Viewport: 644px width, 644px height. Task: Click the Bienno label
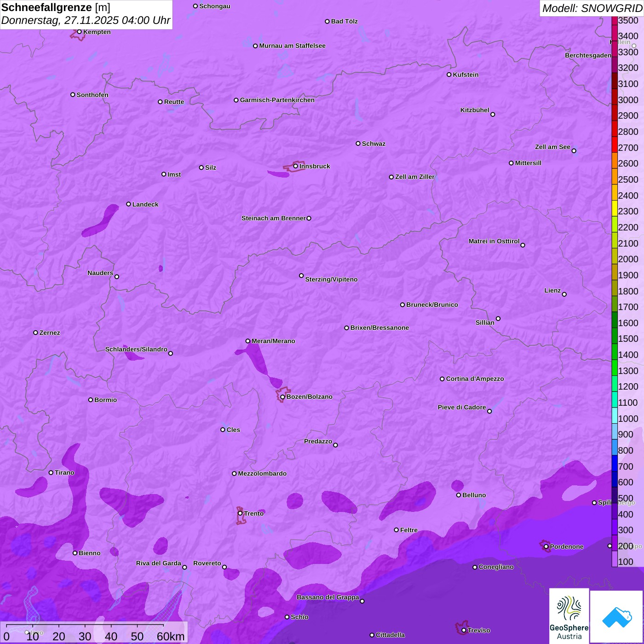tap(89, 553)
